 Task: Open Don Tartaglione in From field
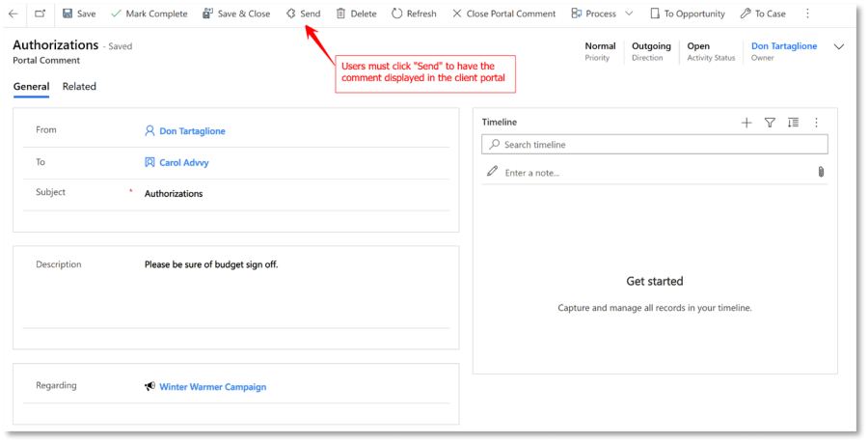click(192, 131)
